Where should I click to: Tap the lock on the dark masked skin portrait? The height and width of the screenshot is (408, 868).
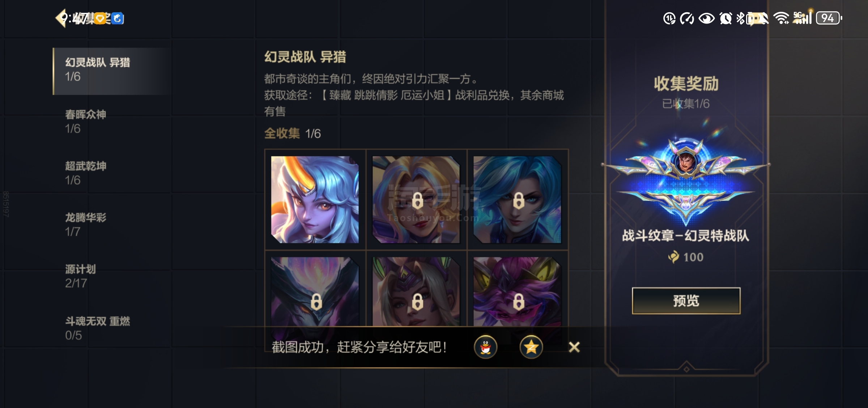pyautogui.click(x=316, y=301)
